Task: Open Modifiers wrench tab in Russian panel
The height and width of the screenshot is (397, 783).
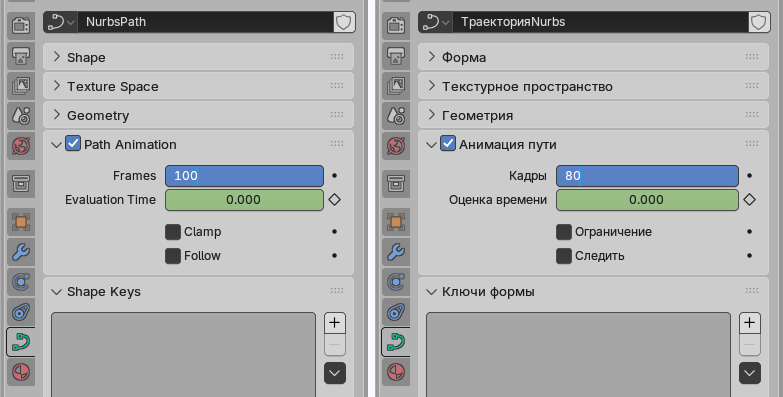Action: point(396,252)
